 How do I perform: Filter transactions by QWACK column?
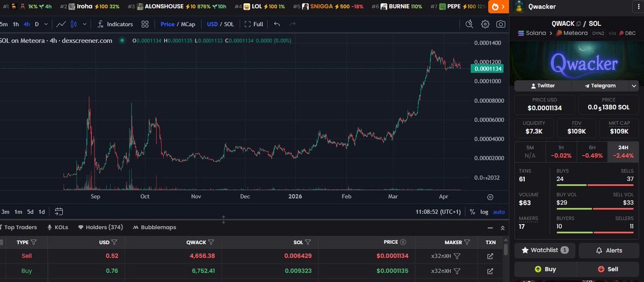point(211,242)
